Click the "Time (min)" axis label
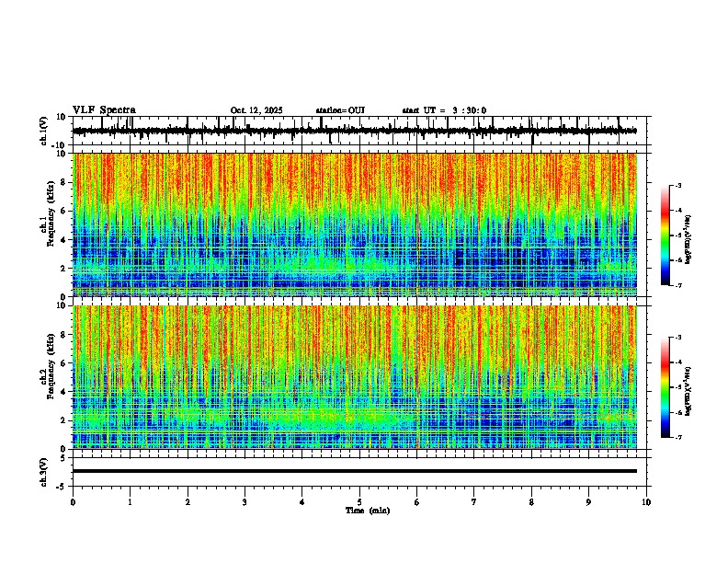Viewport: 728px width, 563px height. pos(368,511)
